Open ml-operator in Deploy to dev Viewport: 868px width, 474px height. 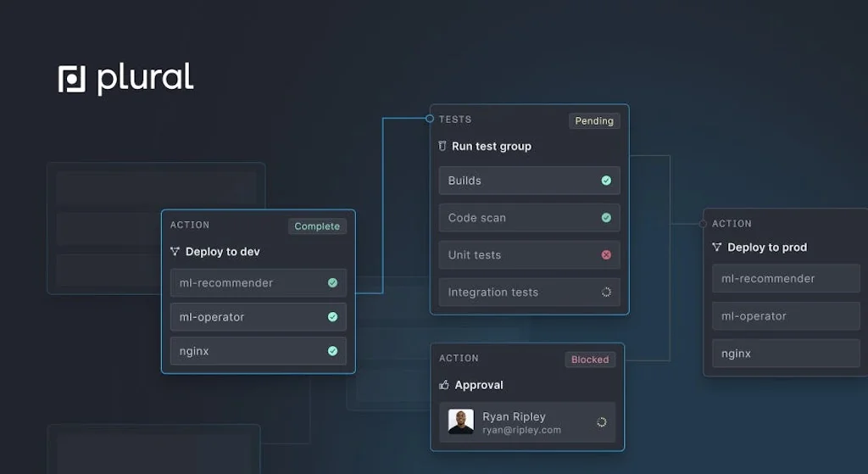click(x=259, y=317)
